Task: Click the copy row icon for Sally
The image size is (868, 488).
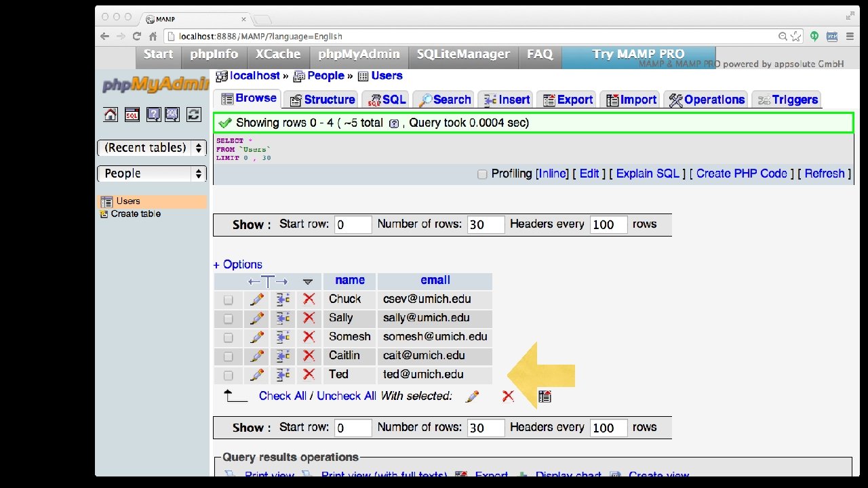Action: pyautogui.click(x=283, y=318)
